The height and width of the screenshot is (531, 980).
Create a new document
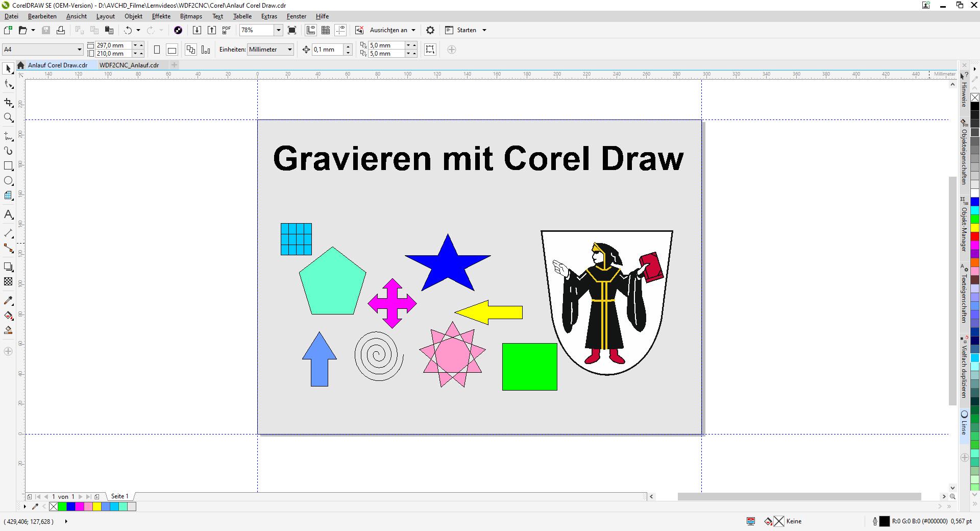[8, 30]
